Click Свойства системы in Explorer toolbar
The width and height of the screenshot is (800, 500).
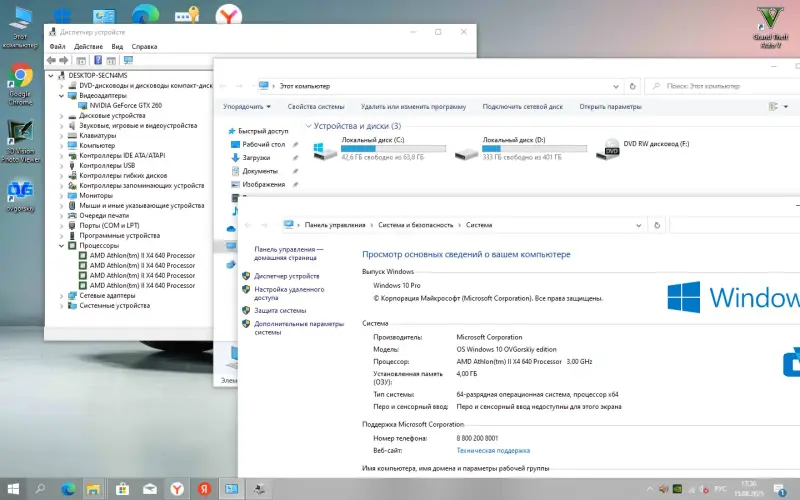316,107
